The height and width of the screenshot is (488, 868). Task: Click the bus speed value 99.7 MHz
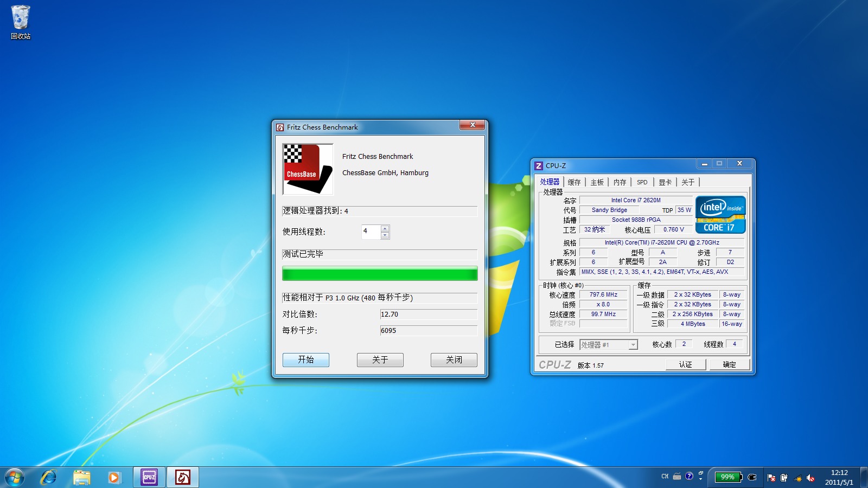click(x=603, y=314)
